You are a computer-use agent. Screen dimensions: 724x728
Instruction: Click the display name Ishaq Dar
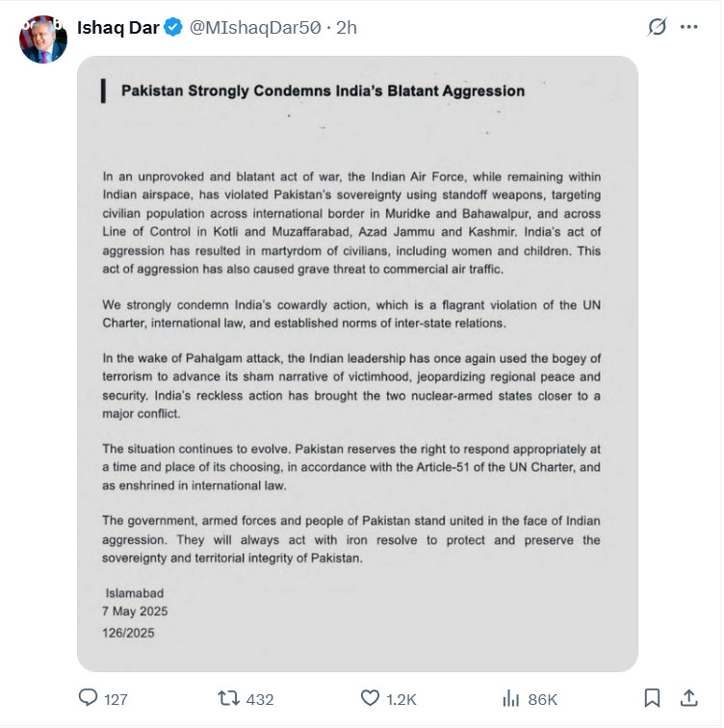pos(116,28)
